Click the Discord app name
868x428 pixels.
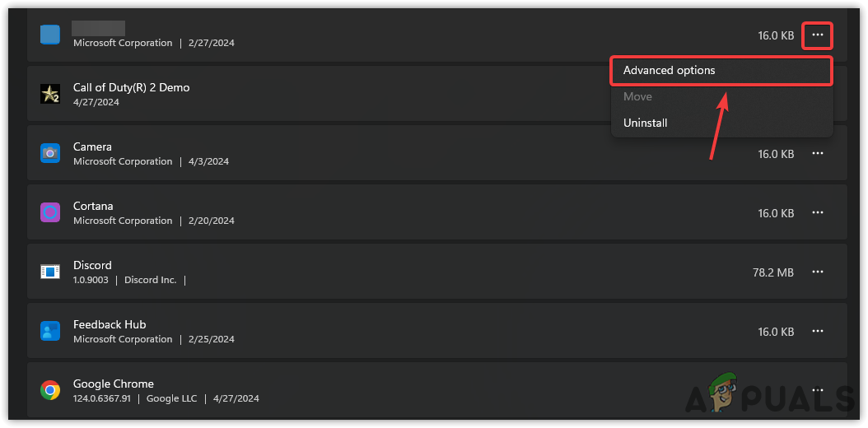coord(92,265)
